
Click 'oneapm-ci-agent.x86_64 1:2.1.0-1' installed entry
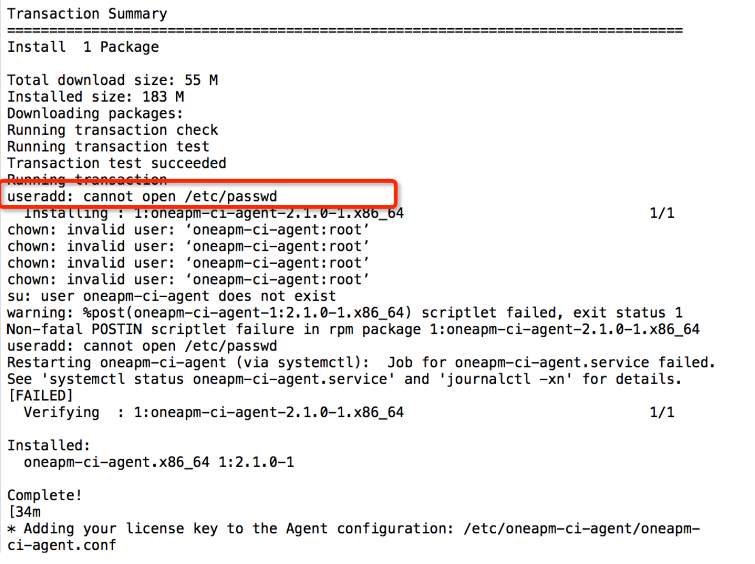click(159, 462)
